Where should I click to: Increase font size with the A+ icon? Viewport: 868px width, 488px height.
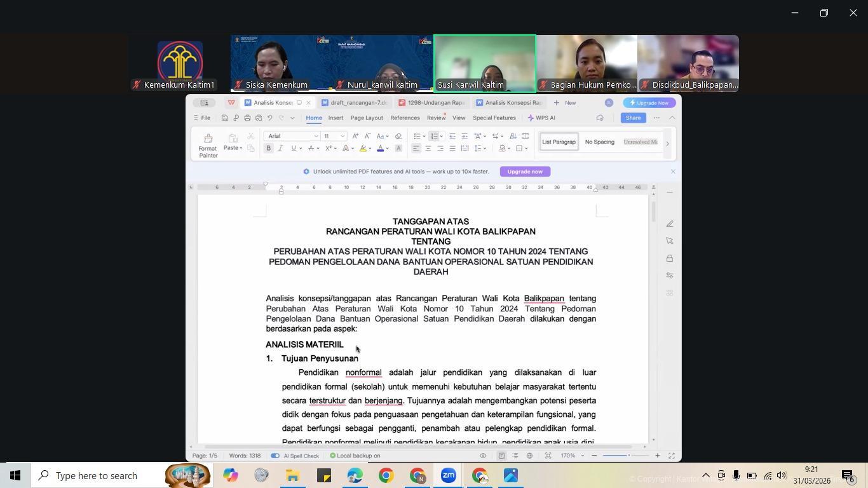355,136
